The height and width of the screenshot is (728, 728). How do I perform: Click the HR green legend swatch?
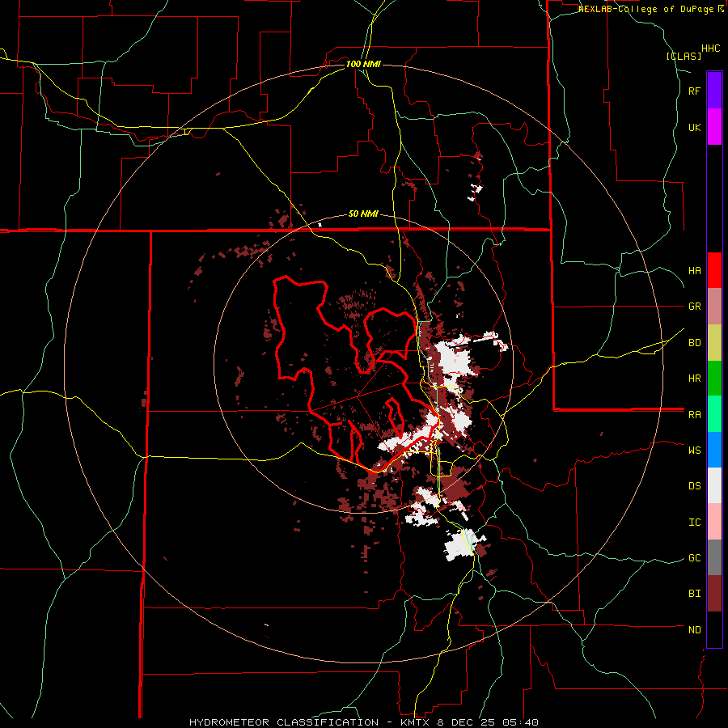pos(714,378)
